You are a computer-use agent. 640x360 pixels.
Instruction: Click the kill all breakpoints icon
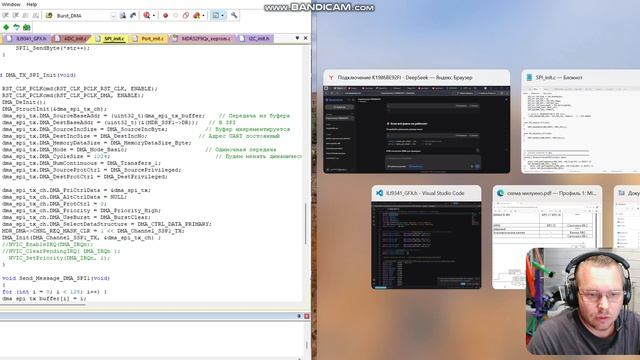point(197,16)
